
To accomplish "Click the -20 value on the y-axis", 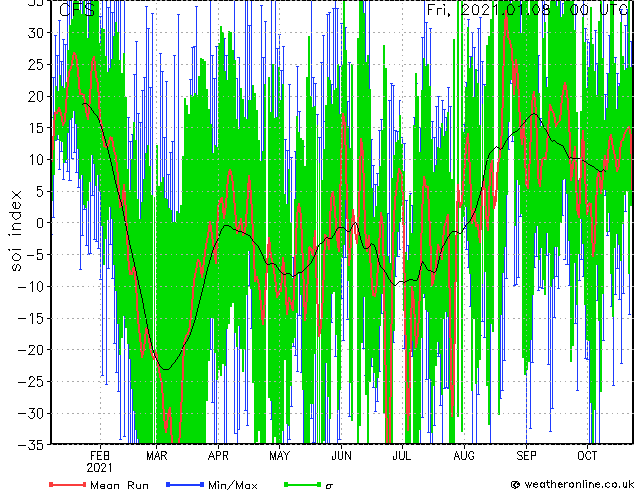I will pos(31,350).
